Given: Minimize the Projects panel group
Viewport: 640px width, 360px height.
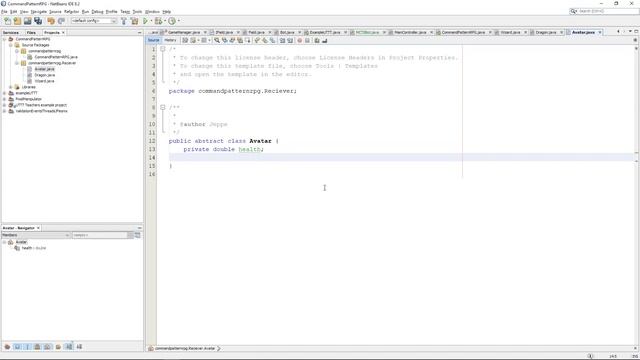Looking at the screenshot, I should [x=140, y=33].
